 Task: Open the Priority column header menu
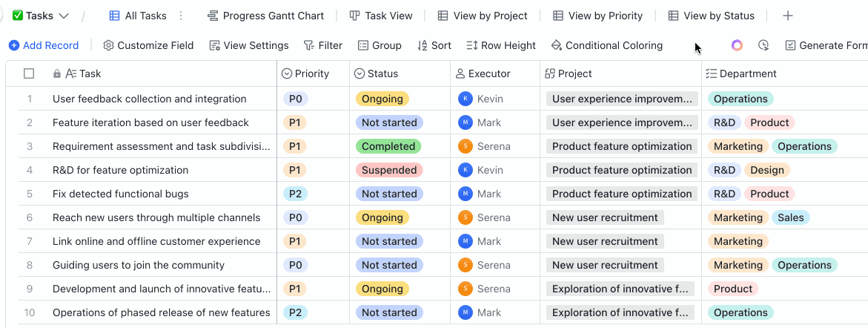tap(311, 73)
